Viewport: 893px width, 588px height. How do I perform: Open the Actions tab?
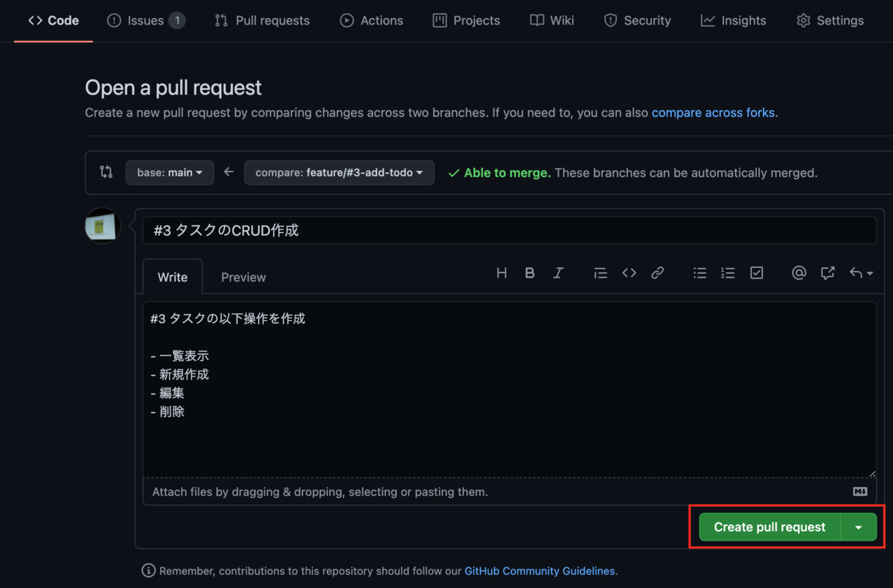371,21
